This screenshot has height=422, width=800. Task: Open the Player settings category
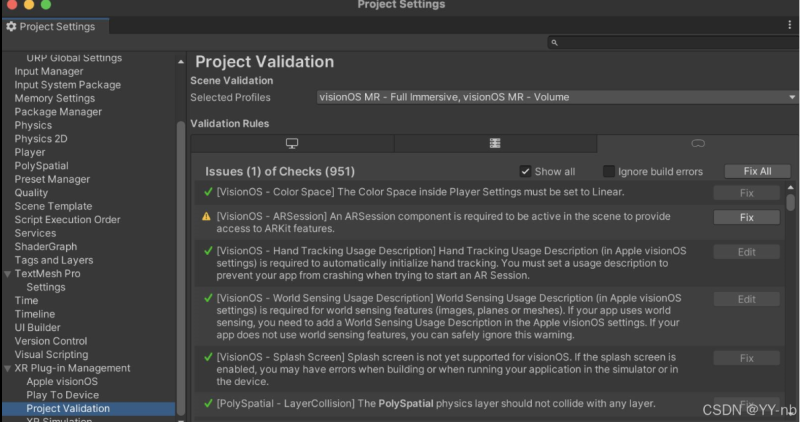coord(30,153)
